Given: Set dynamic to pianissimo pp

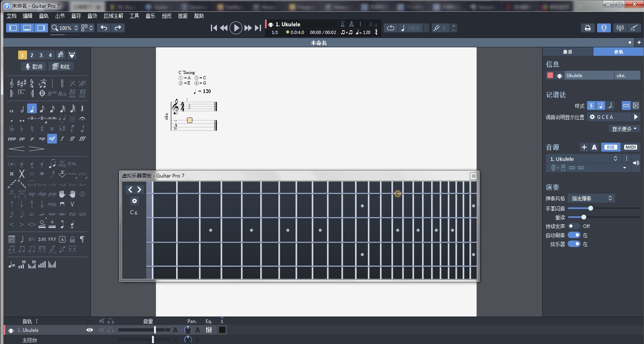Looking at the screenshot, I should tap(22, 139).
